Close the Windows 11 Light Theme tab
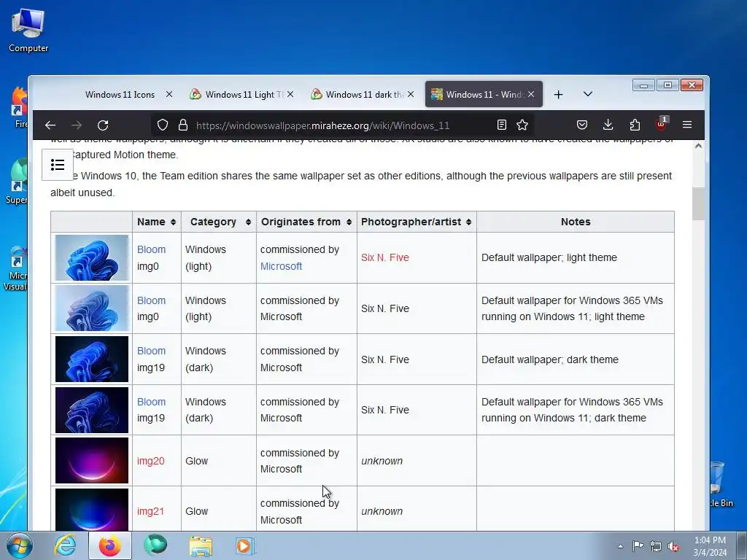 click(290, 94)
